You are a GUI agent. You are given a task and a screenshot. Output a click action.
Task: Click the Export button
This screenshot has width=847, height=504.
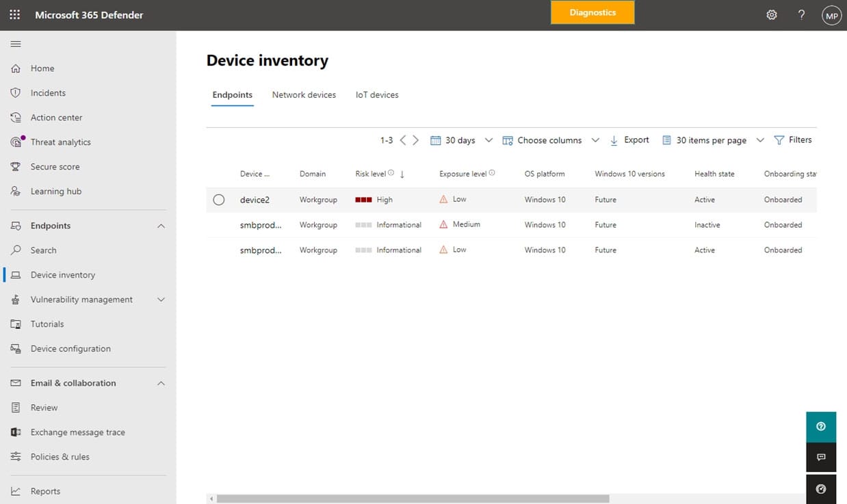click(x=629, y=140)
